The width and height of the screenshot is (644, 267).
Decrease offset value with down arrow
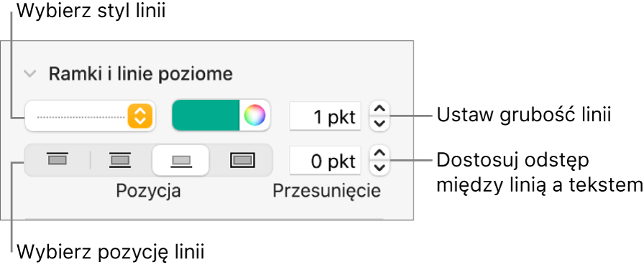coord(380,167)
